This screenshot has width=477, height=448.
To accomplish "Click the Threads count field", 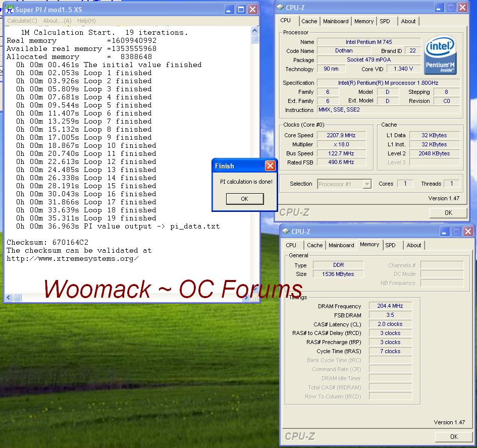I will (x=451, y=184).
